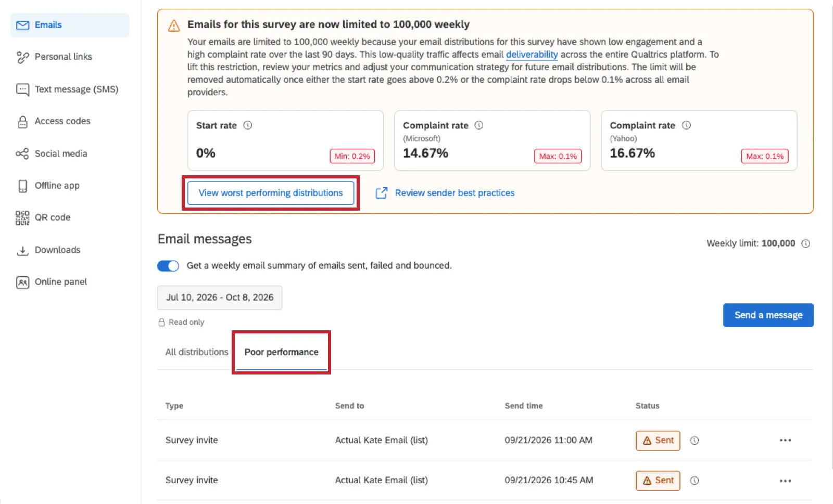Switch to Poor performance tab
Screen dimensions: 833x504
[x=281, y=352]
